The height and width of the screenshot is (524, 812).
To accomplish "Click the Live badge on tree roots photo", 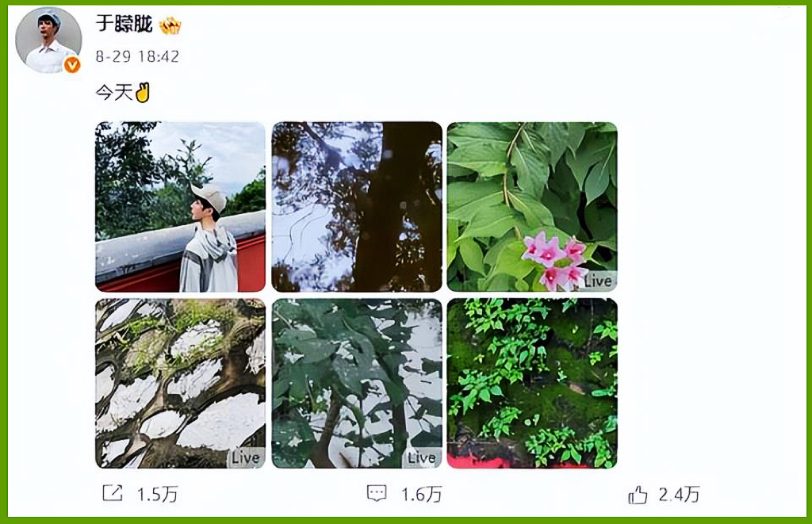I will click(x=246, y=457).
